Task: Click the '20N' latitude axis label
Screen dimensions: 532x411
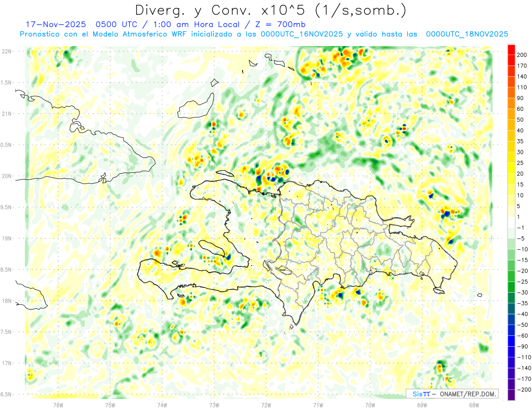Action: (6, 176)
